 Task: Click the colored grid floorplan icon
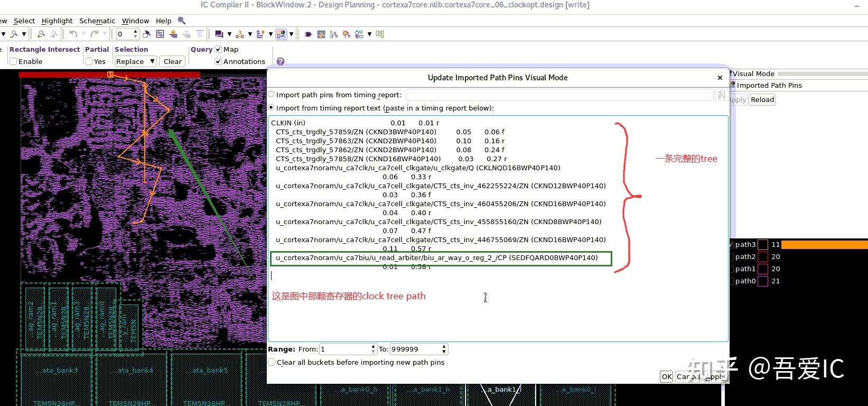pos(321,34)
